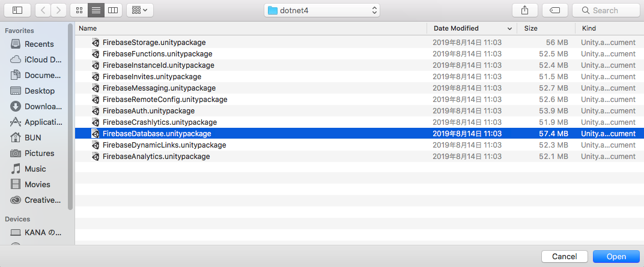Click the Edit Tags toolbar button
The image size is (644, 267).
[x=555, y=10]
